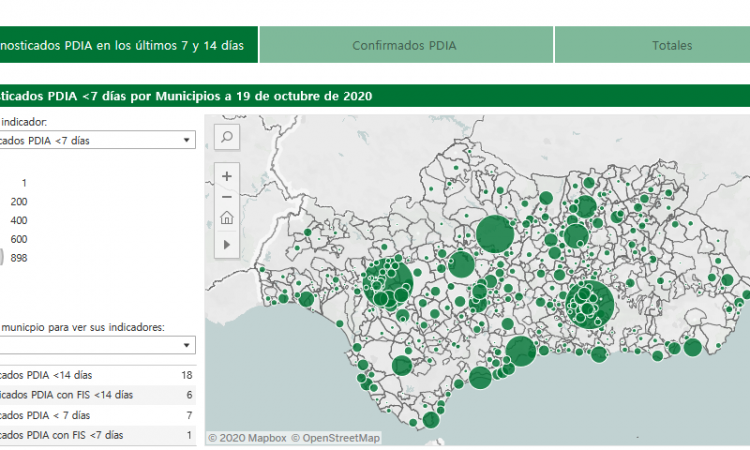Open the Mapbox attribution link

[x=246, y=437]
